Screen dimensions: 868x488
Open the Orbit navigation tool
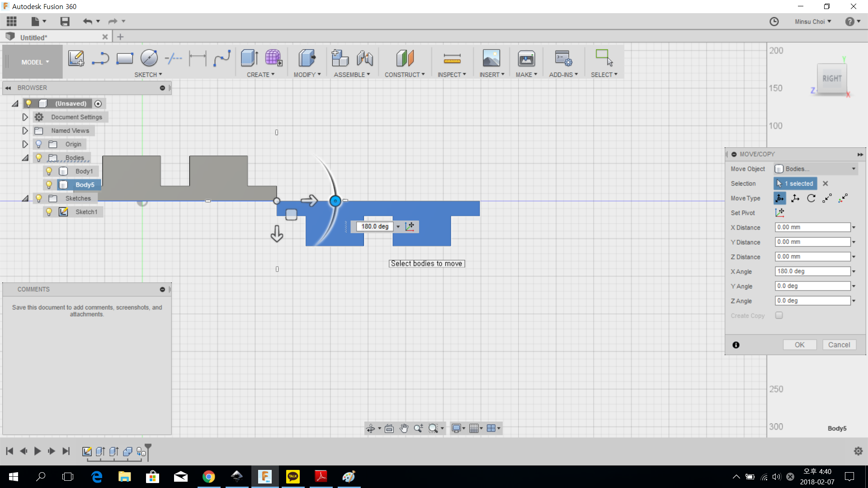tap(371, 428)
